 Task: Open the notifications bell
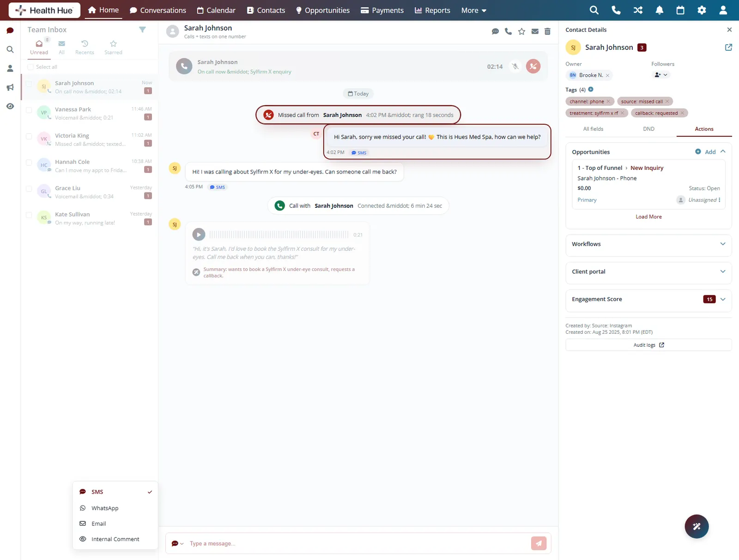click(660, 10)
